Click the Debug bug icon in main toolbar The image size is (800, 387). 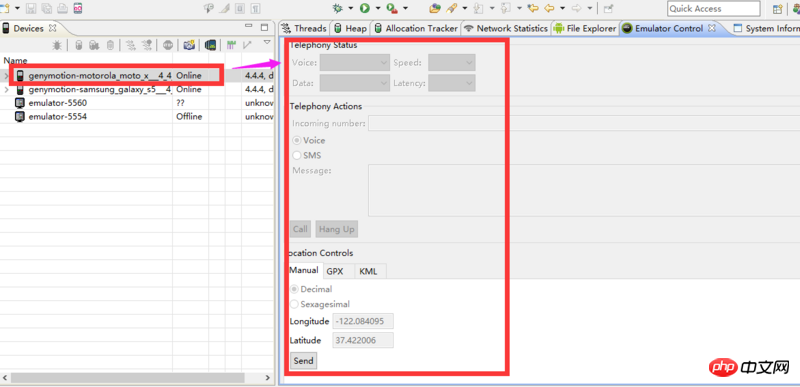(x=337, y=8)
